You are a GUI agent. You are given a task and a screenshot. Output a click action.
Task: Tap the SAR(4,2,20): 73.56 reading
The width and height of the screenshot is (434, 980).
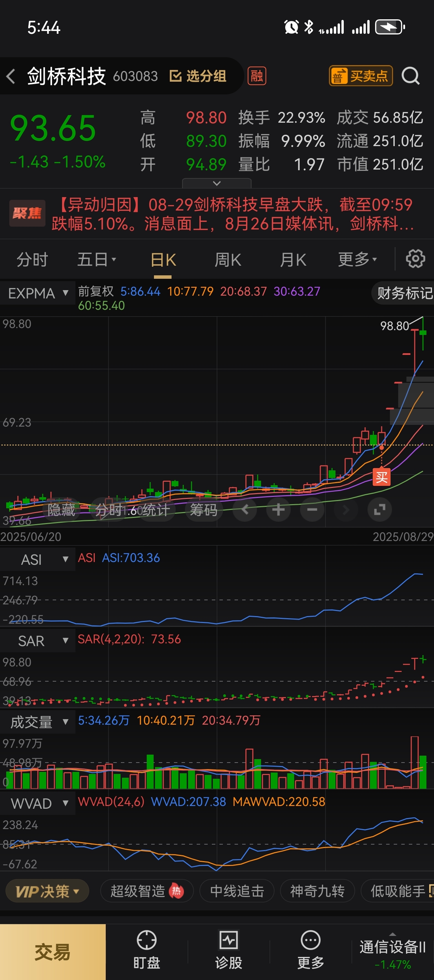click(129, 639)
